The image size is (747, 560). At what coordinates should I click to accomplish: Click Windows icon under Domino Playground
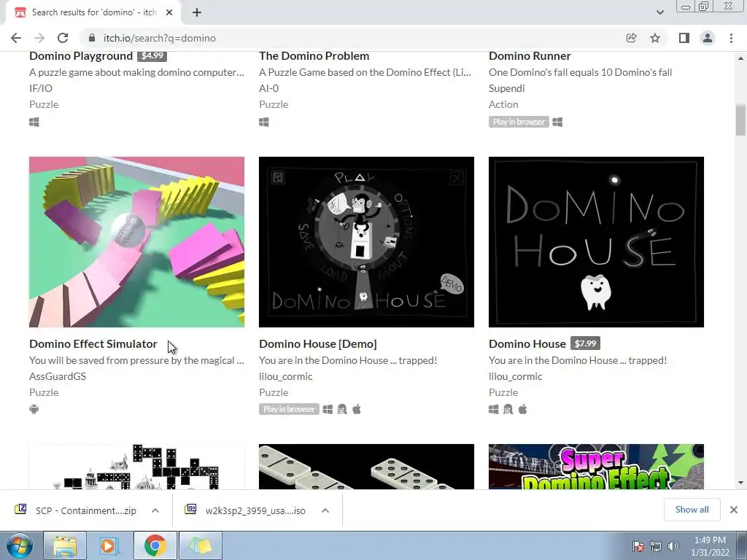tap(34, 122)
